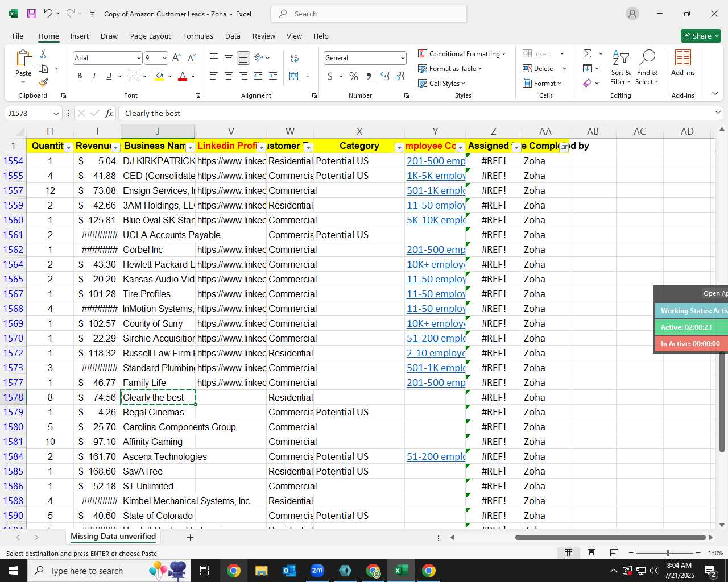Decrease the indent level
The width and height of the screenshot is (728, 582).
(x=258, y=76)
